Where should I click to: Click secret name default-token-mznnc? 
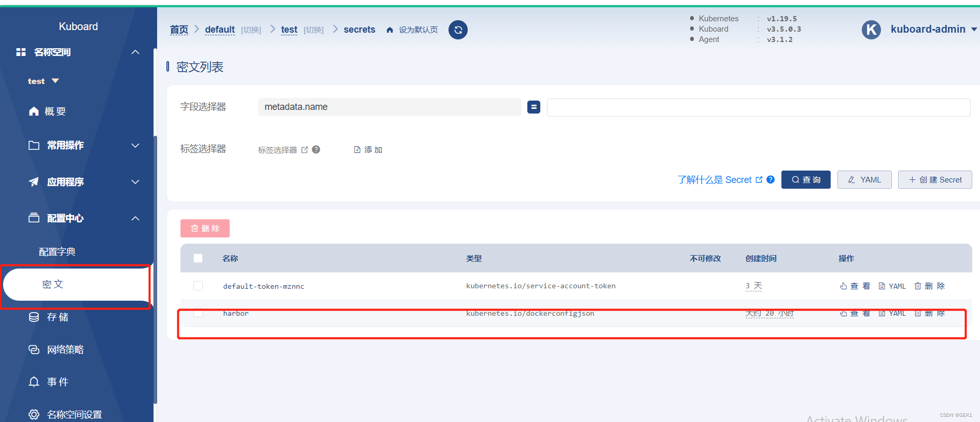[x=263, y=286]
